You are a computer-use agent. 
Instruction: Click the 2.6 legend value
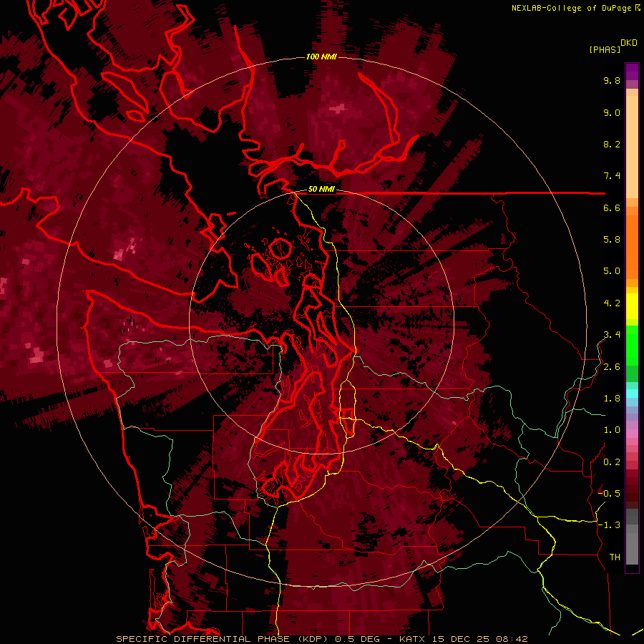pos(612,367)
